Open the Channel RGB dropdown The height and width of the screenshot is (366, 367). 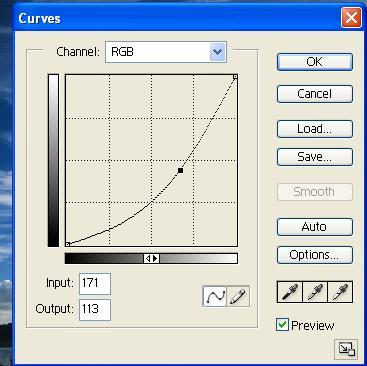click(166, 52)
